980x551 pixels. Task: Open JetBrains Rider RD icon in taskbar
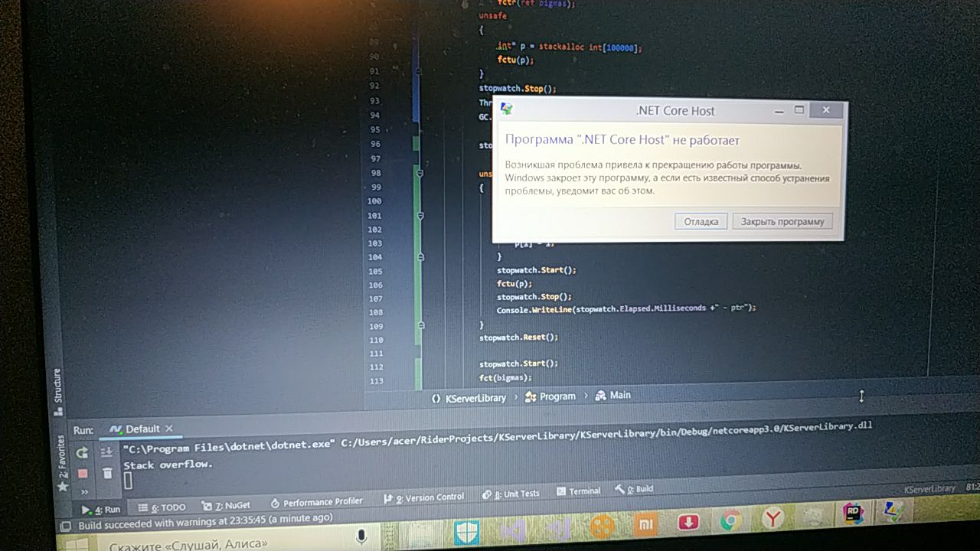pos(853,514)
